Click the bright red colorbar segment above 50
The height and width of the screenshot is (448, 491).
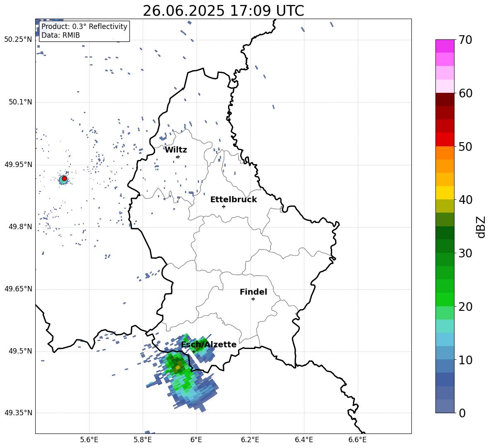click(x=445, y=140)
